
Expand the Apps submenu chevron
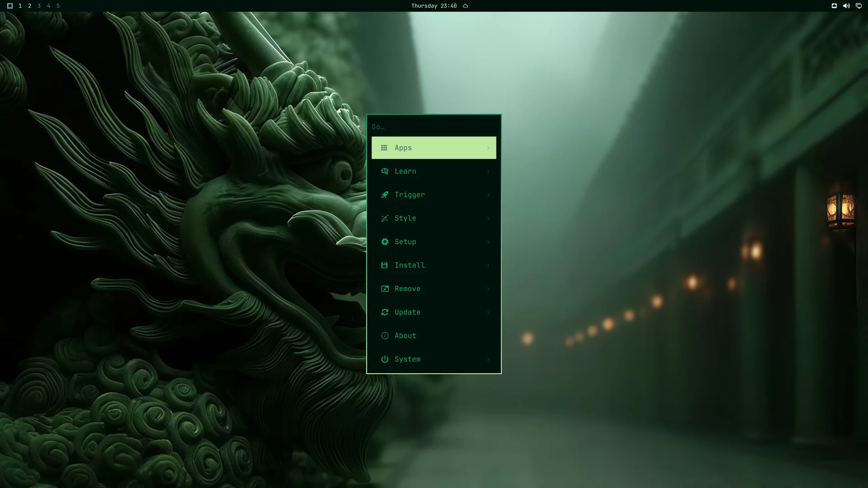click(488, 148)
